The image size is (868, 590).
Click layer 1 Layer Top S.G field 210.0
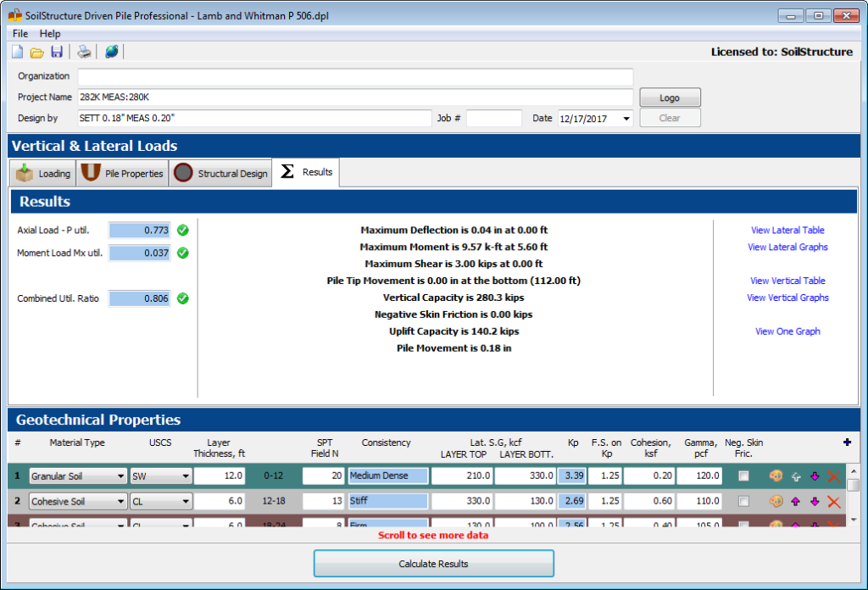pos(462,476)
